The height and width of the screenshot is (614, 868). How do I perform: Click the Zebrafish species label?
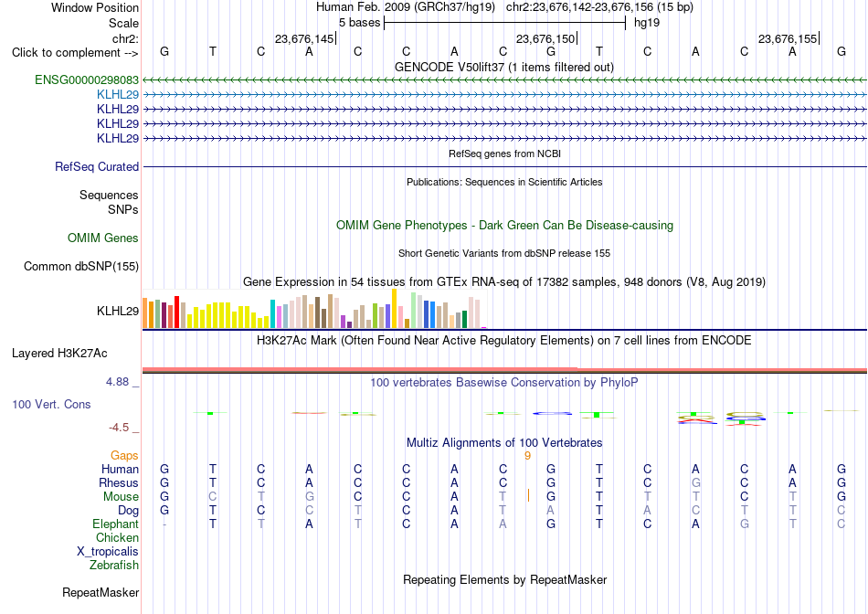click(114, 566)
